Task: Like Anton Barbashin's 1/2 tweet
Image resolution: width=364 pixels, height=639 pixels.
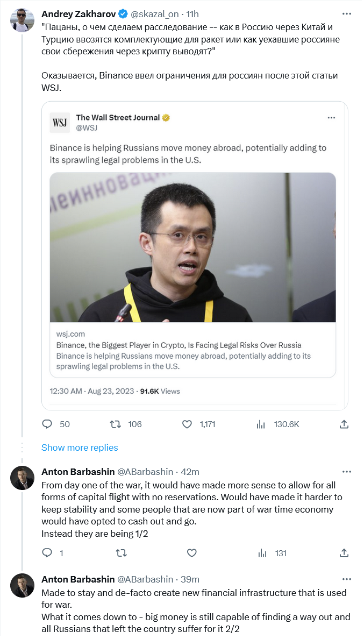Action: [x=191, y=553]
